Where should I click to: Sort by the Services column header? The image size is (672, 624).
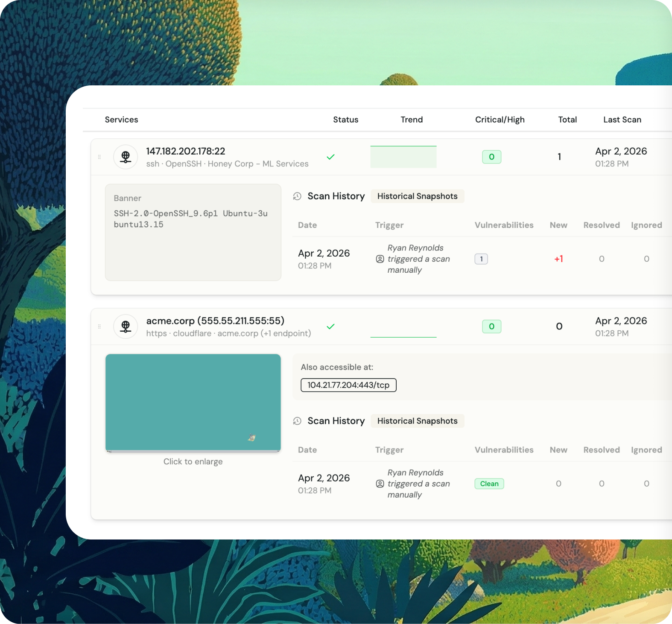tap(122, 120)
